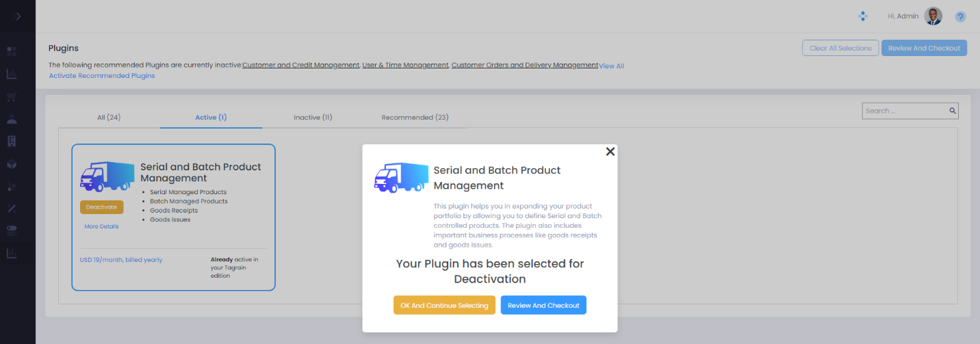This screenshot has height=344, width=980.
Task: Open the toggle-switch settings icon in sidebar
Action: [12, 230]
